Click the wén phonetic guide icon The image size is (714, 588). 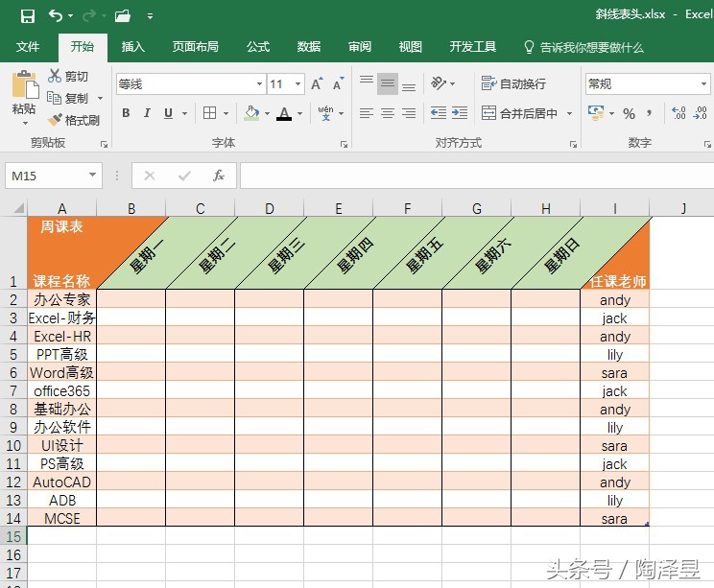click(x=326, y=113)
